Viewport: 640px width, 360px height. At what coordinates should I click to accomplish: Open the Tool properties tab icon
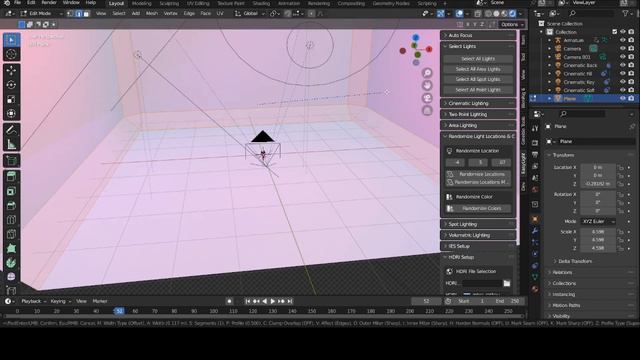[x=535, y=128]
